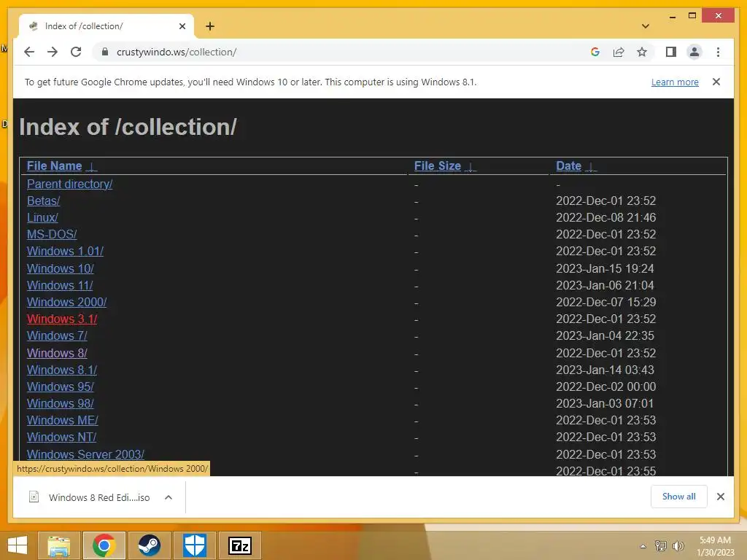Open the volume speaker tray icon
The image size is (747, 560).
(x=678, y=545)
